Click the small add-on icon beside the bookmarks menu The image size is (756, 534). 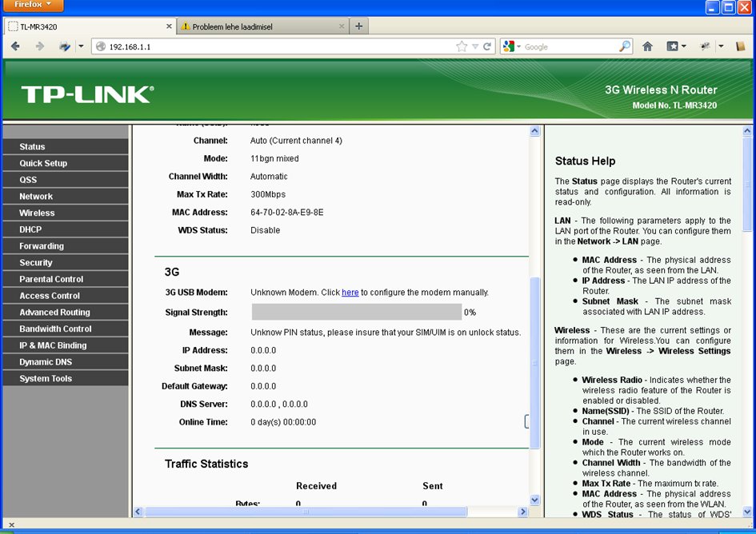coord(705,46)
